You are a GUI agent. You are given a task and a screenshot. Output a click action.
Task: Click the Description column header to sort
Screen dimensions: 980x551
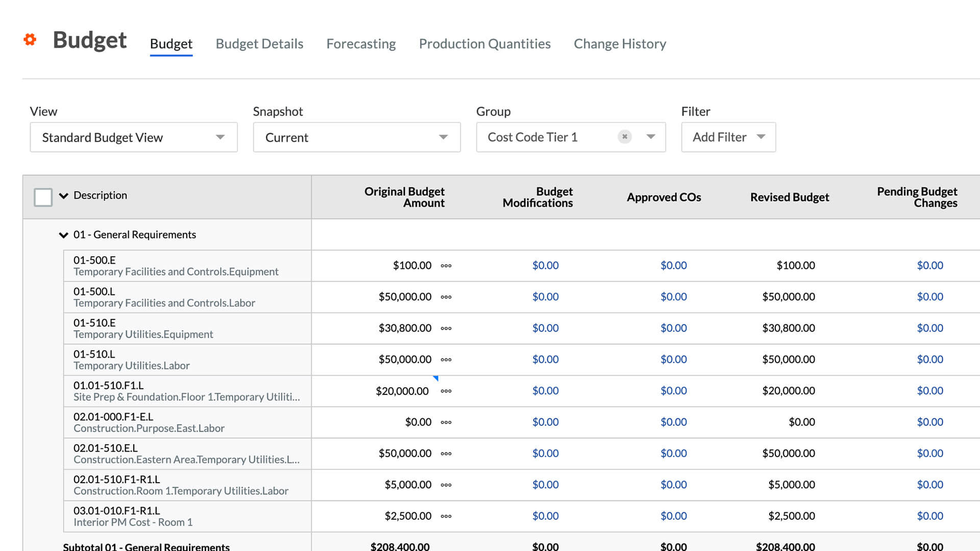(x=100, y=195)
